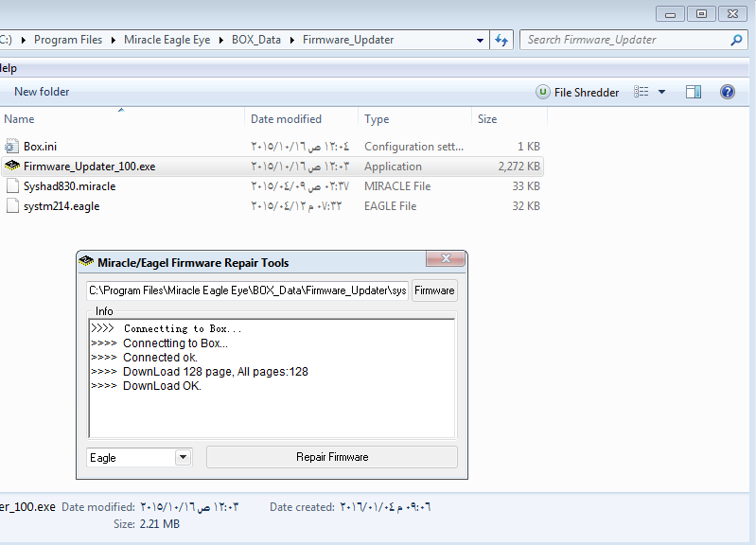Click the systm214.eagle file icon
Viewport: 756px width, 545px height.
point(12,206)
